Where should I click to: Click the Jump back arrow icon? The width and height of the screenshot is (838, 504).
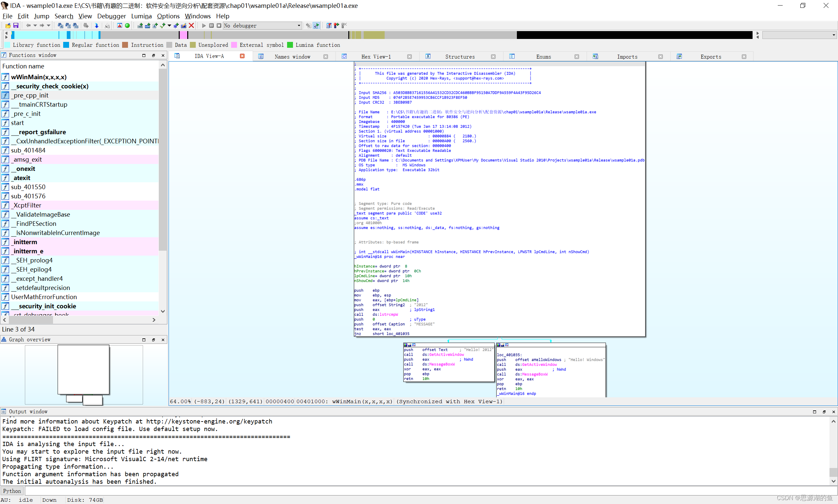coord(28,26)
